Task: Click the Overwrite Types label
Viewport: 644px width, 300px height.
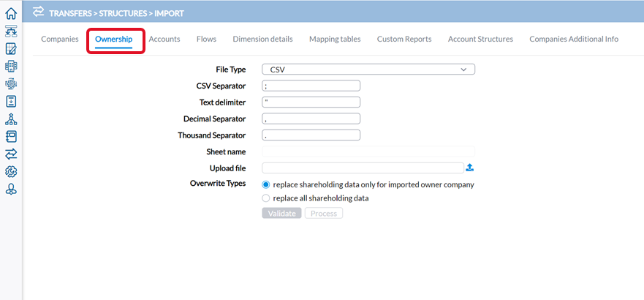Action: [x=218, y=183]
